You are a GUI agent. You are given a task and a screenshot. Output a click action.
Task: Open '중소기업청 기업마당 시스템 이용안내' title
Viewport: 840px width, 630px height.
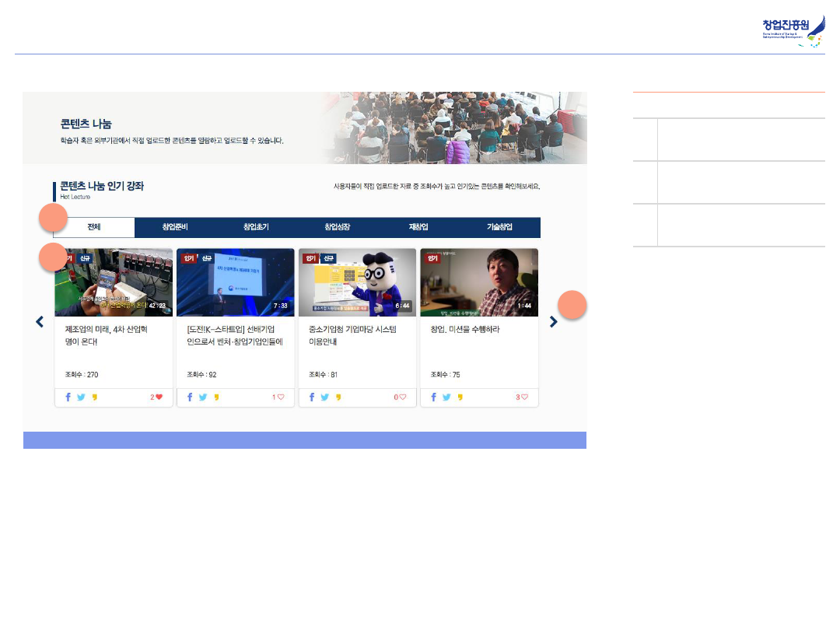(352, 335)
